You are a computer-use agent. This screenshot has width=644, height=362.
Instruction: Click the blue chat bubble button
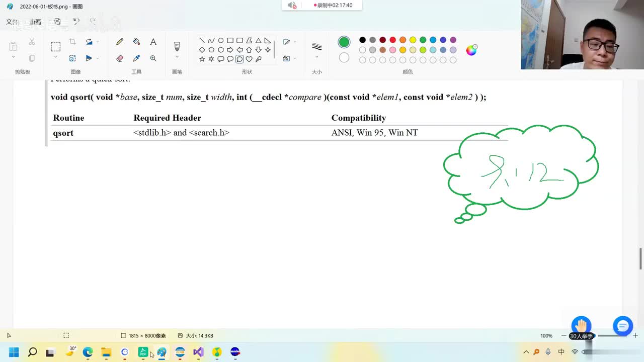click(x=622, y=326)
